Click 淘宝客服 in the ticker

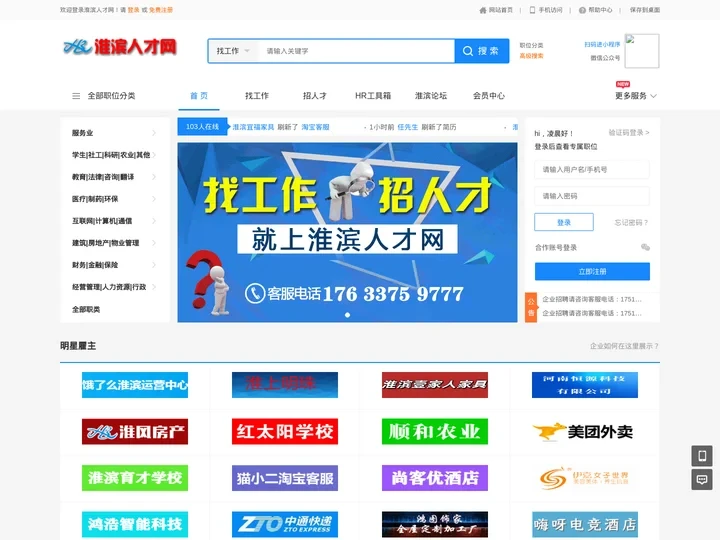click(315, 127)
